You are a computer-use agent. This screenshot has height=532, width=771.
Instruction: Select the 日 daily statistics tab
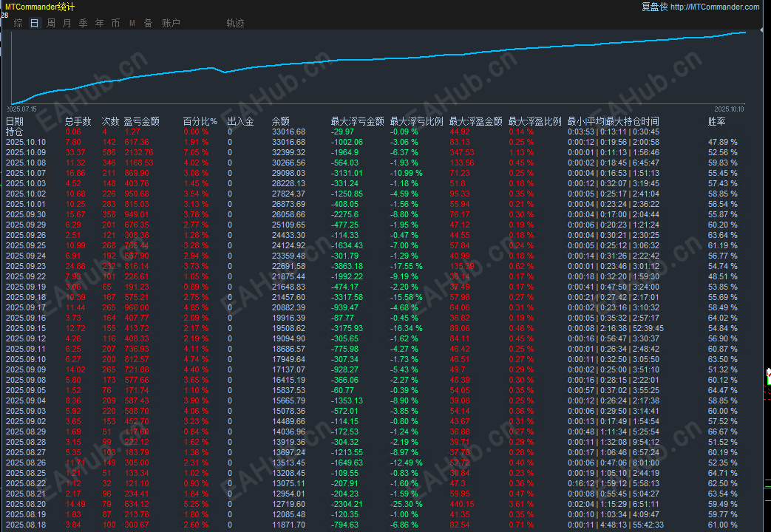coord(35,23)
